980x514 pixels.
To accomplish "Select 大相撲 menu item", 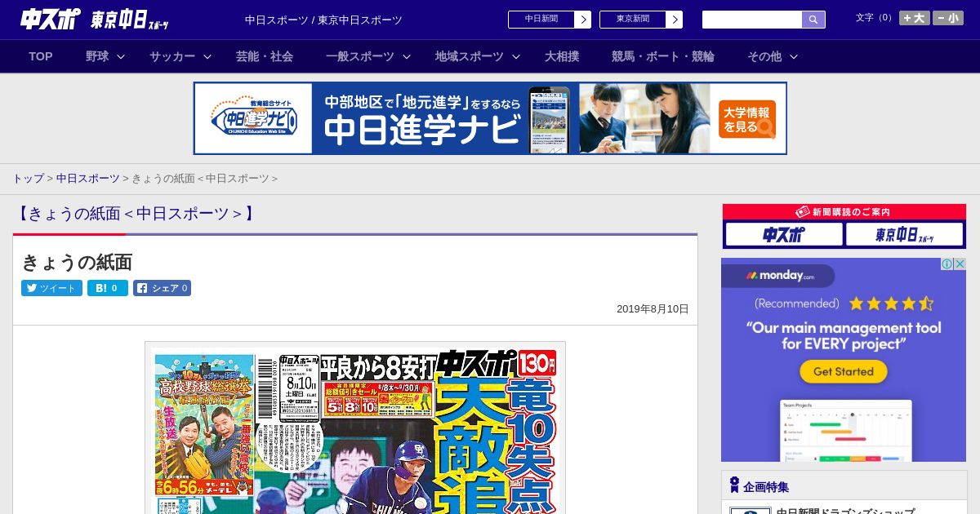I will click(x=562, y=56).
